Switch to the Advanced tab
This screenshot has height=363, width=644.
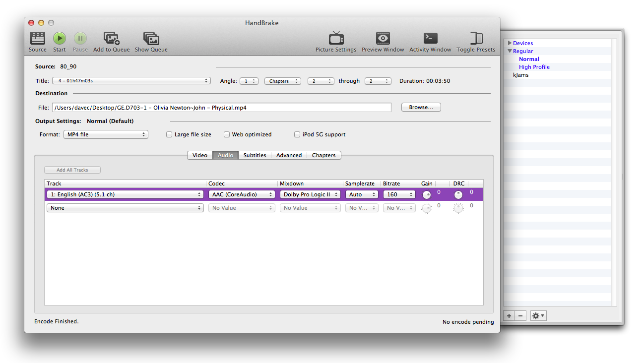(289, 155)
